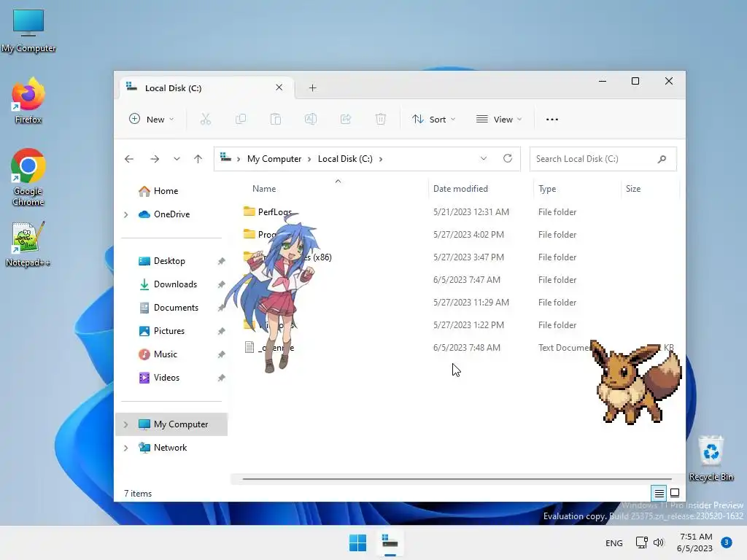Image resolution: width=747 pixels, height=560 pixels.
Task: Sort by Name column header
Action: point(264,189)
